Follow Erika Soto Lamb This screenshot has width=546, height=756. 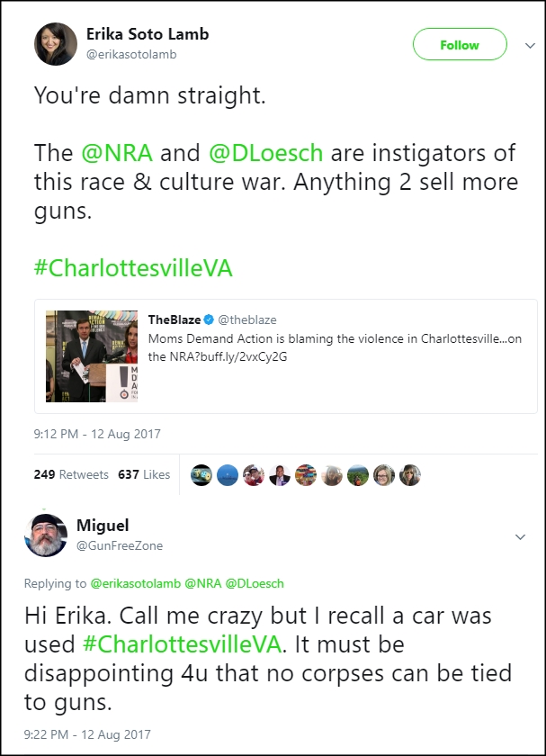460,44
